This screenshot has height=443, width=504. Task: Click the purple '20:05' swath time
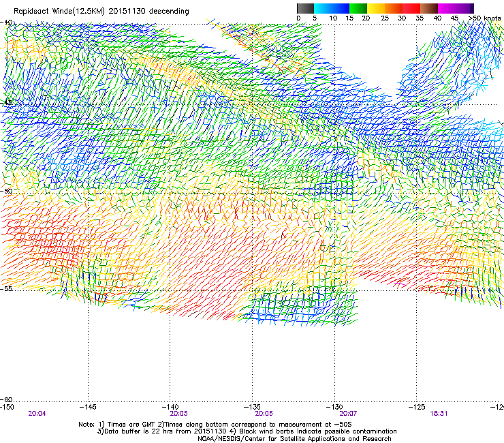pyautogui.click(x=179, y=414)
